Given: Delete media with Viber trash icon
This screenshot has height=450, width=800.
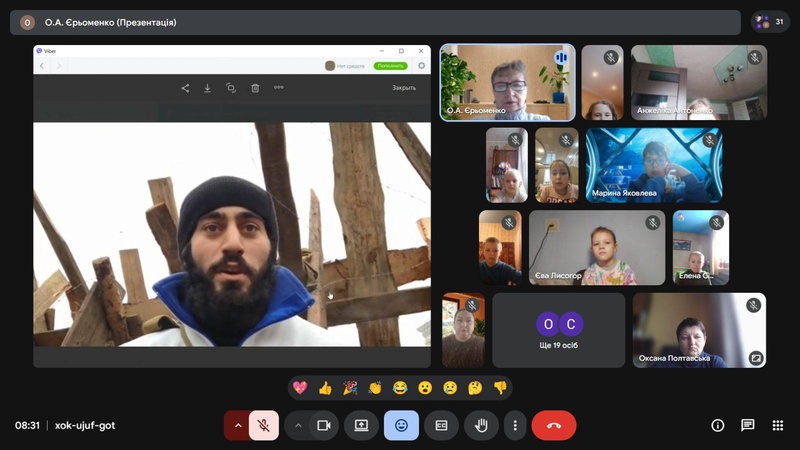Looking at the screenshot, I should click(x=255, y=88).
